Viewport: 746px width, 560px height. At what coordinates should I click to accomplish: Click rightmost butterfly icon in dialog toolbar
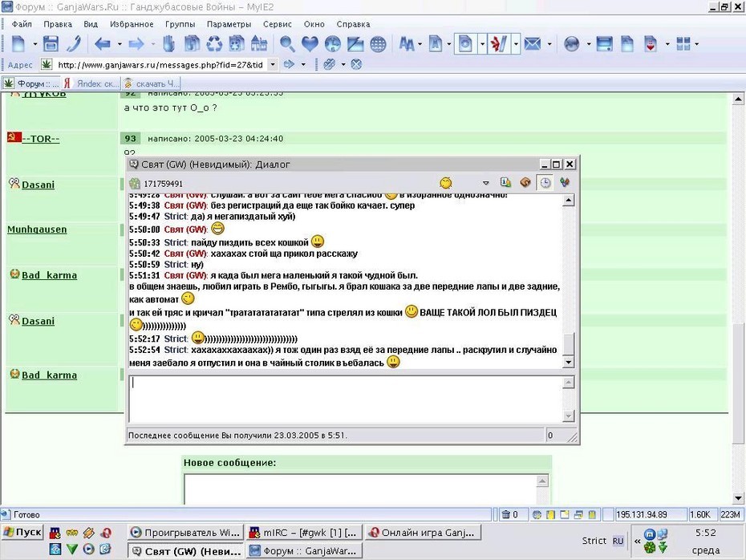(x=565, y=182)
